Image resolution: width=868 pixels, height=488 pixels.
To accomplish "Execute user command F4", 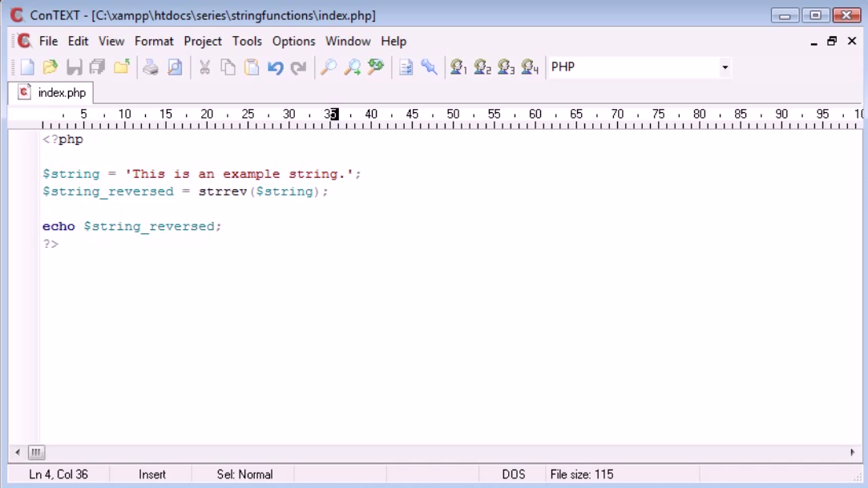I will click(527, 67).
